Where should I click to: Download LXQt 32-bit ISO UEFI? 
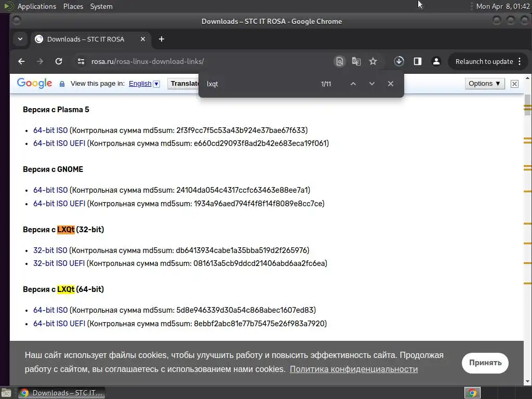coord(59,263)
